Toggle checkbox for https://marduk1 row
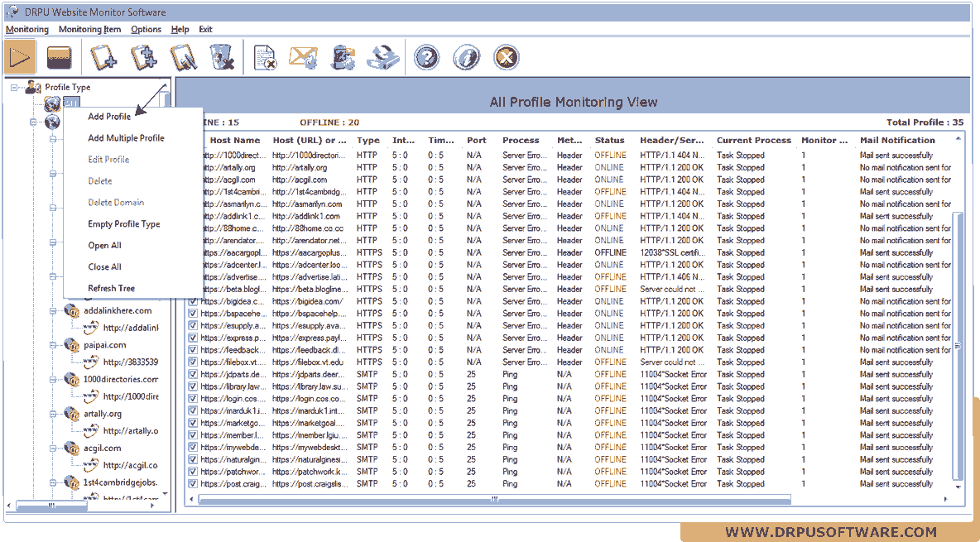This screenshot has height=542, width=980. (x=193, y=410)
